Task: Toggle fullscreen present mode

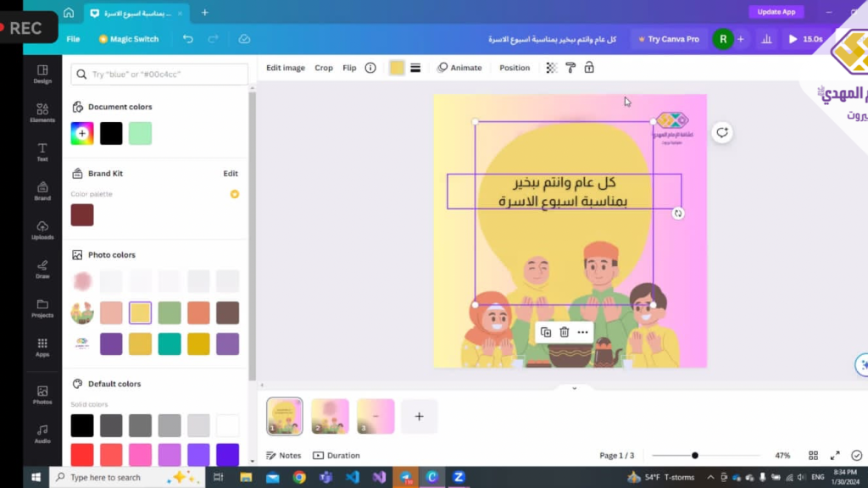Action: coord(835,456)
